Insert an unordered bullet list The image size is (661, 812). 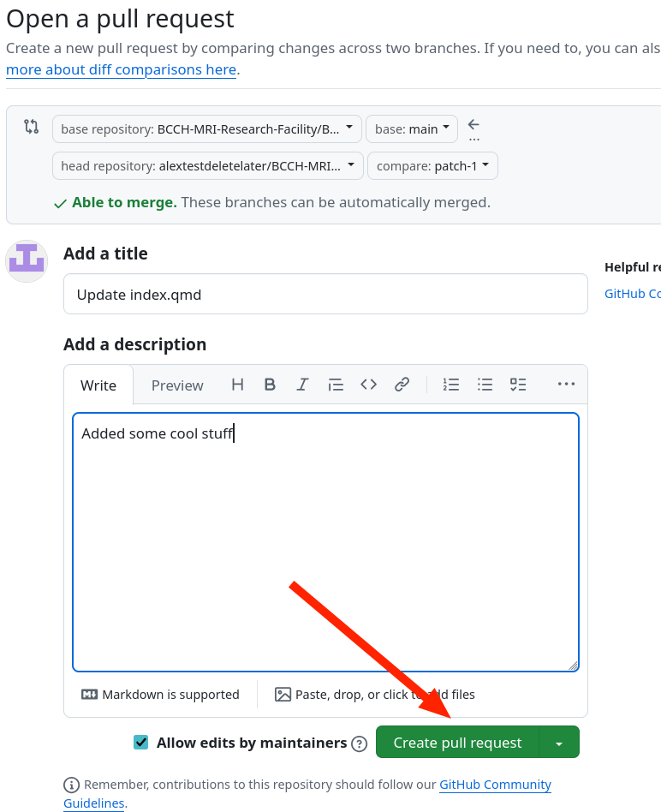[485, 385]
